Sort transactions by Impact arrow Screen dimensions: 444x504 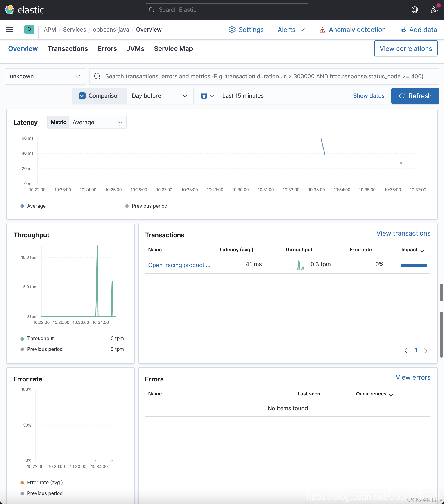click(x=422, y=250)
